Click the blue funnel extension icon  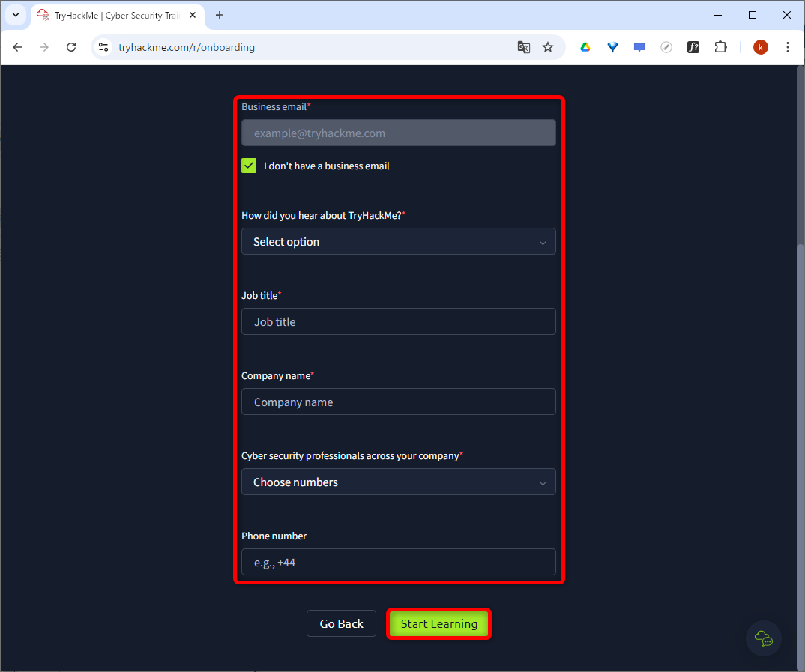coord(612,47)
